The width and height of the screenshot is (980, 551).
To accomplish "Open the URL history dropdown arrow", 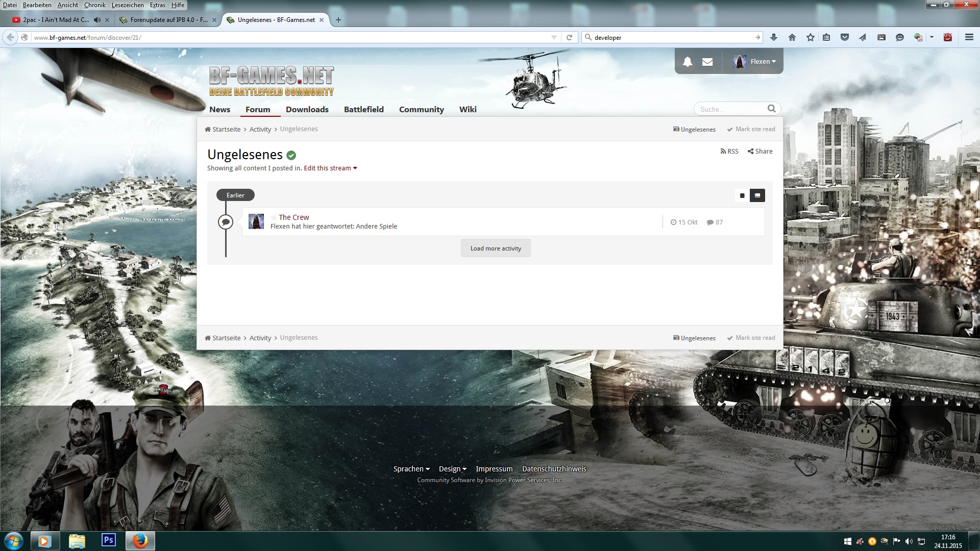I will [x=554, y=37].
